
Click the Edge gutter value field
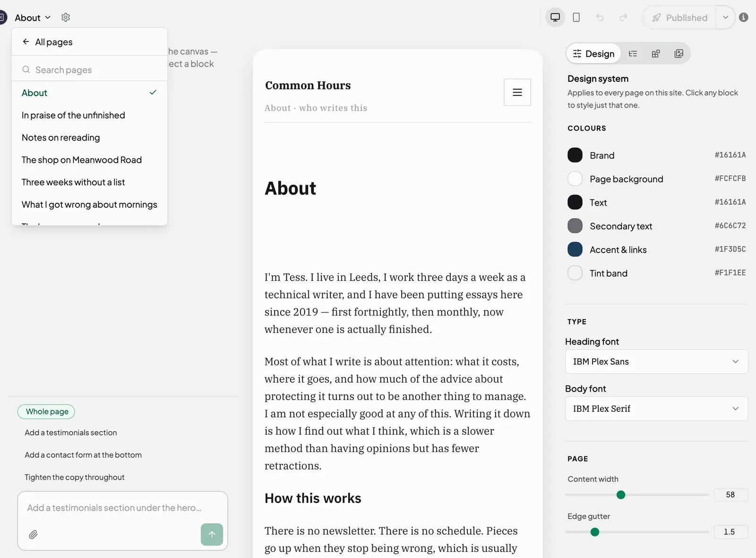coord(730,532)
